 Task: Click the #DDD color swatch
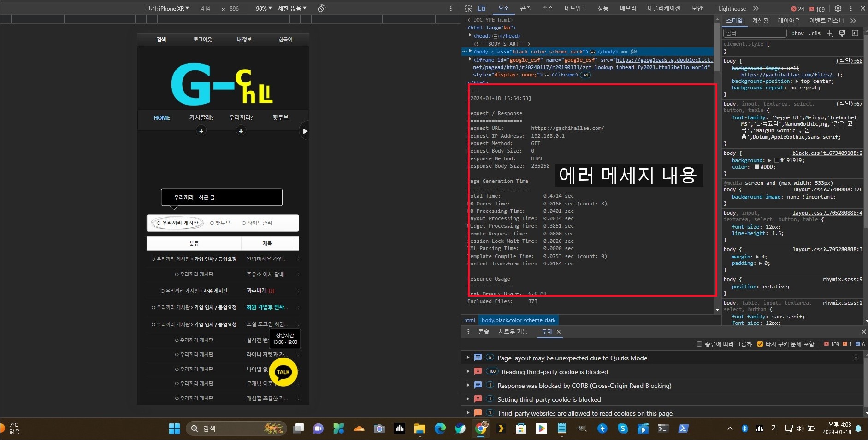[x=757, y=167]
